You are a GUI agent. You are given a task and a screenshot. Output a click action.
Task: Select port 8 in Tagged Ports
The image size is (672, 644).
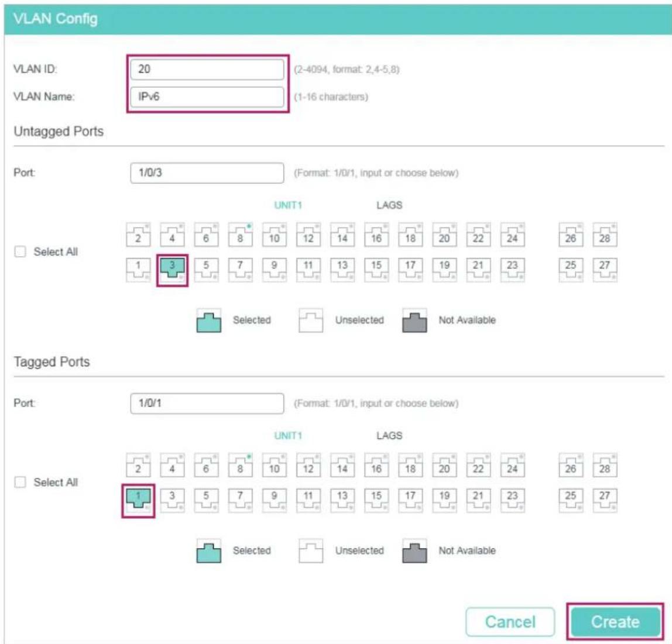[x=240, y=466]
